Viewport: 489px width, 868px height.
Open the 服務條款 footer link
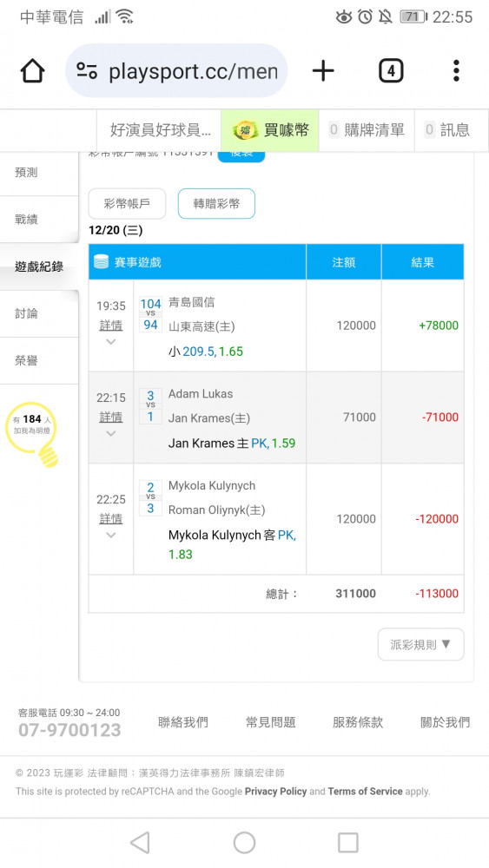(x=358, y=722)
